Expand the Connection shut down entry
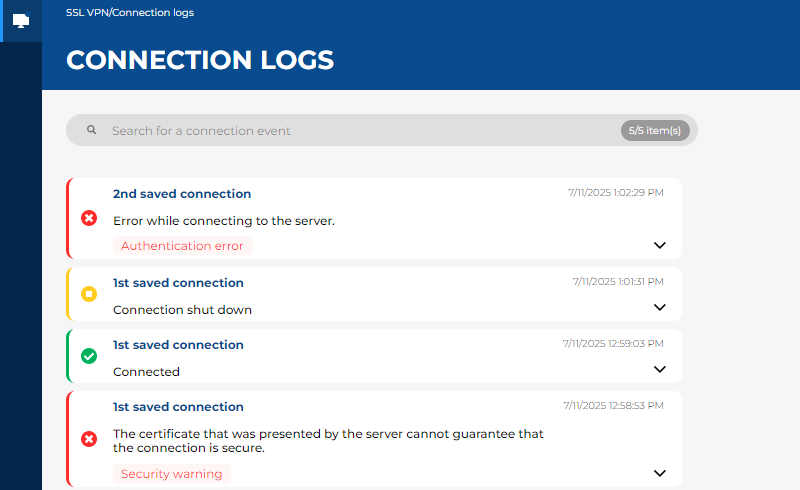The width and height of the screenshot is (800, 490). coord(659,307)
